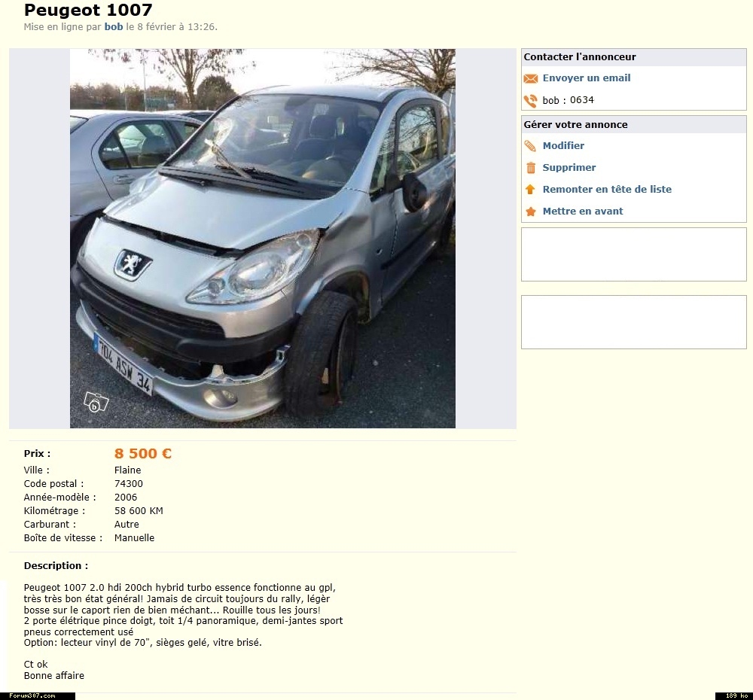Viewport: 753px width, 700px height.
Task: Click the camera icon on car photo
Action: click(x=96, y=402)
